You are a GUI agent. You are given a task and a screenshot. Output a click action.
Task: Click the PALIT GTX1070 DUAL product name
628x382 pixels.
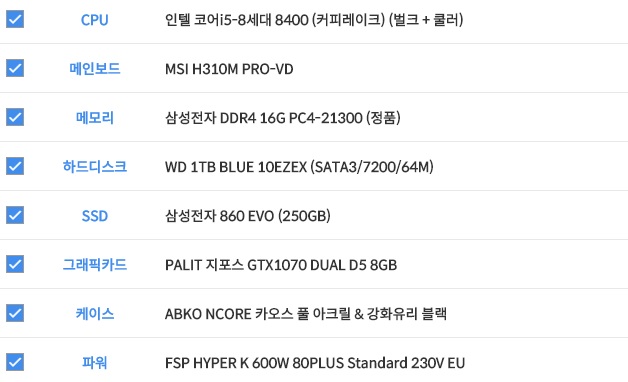281,265
